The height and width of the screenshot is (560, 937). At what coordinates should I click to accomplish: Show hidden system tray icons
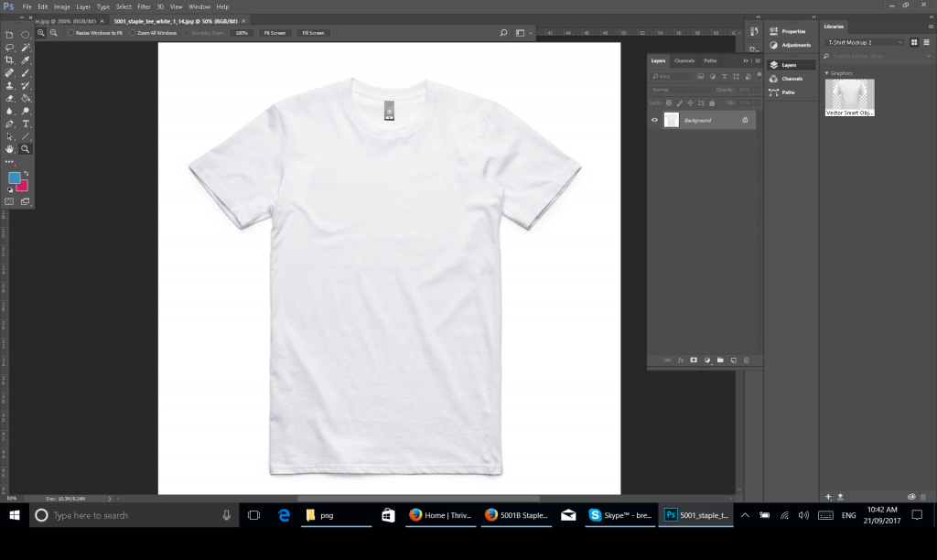click(x=745, y=515)
